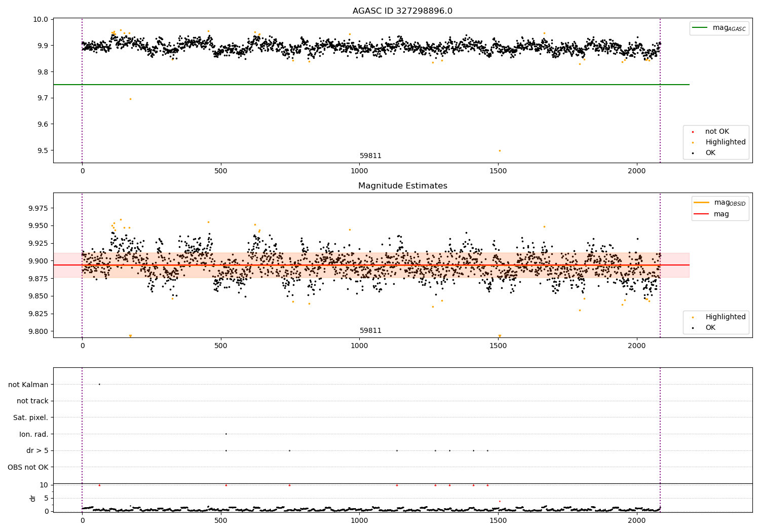The image size is (760, 532).
Task: Click the 'dr > 5' axis label
Action: click(37, 450)
